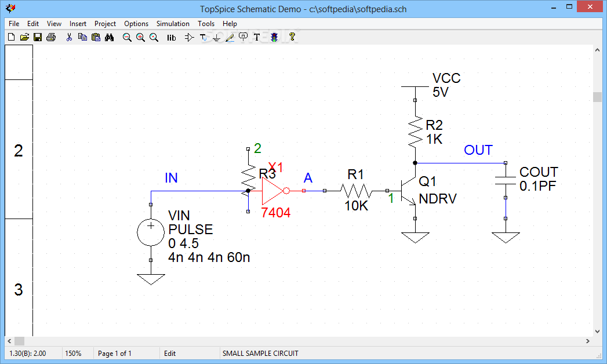This screenshot has width=607, height=364.
Task: Click the VCC label text
Action: click(446, 78)
